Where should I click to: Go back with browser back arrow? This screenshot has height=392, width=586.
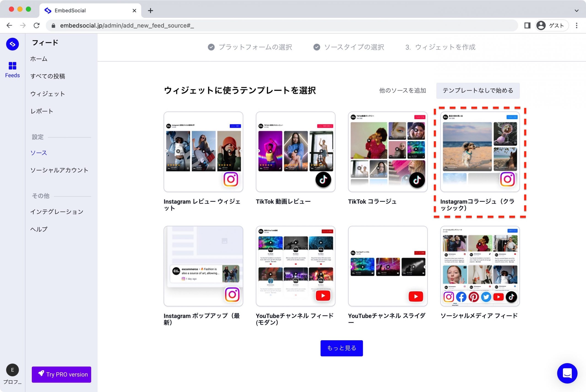[9, 25]
